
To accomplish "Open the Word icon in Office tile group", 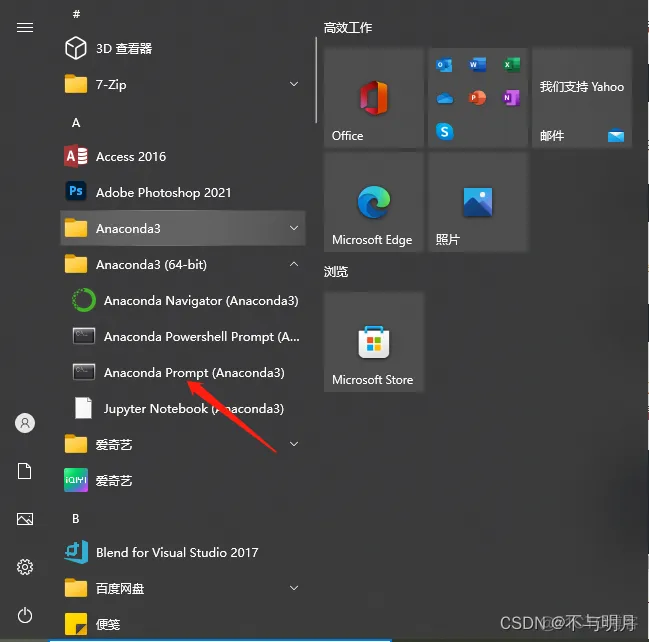I will point(477,65).
